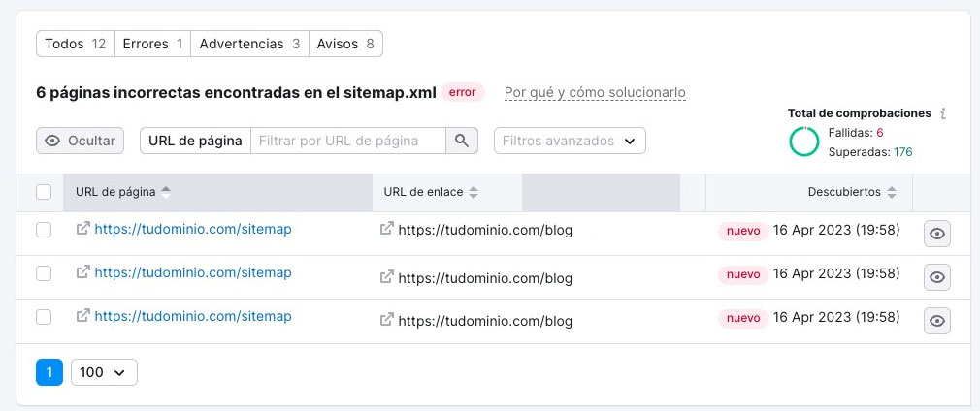The height and width of the screenshot is (411, 980).
Task: Click the eye icon in the second row
Action: (937, 277)
